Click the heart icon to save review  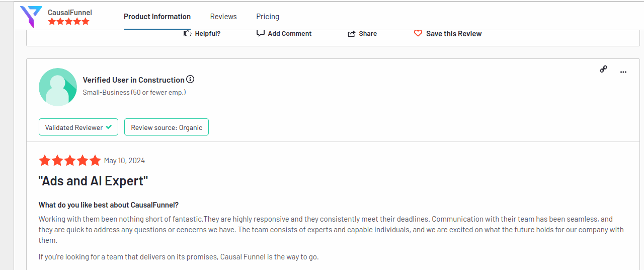point(418,33)
